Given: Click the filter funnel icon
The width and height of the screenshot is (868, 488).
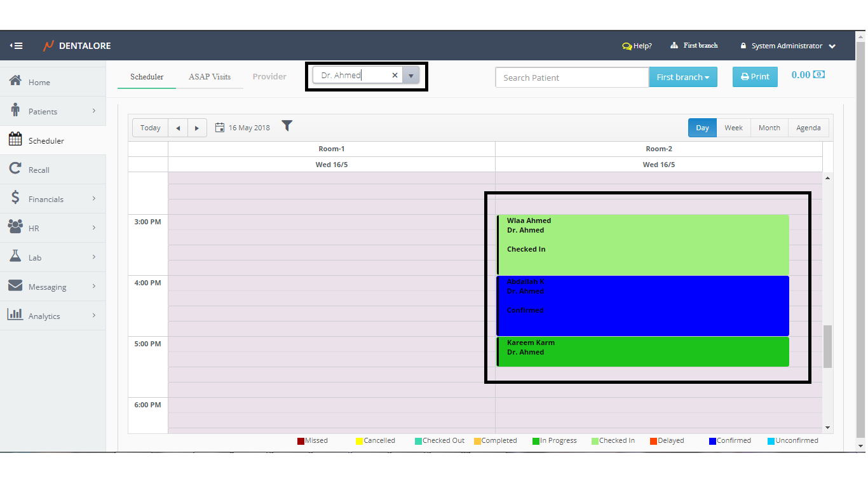Looking at the screenshot, I should pos(287,126).
